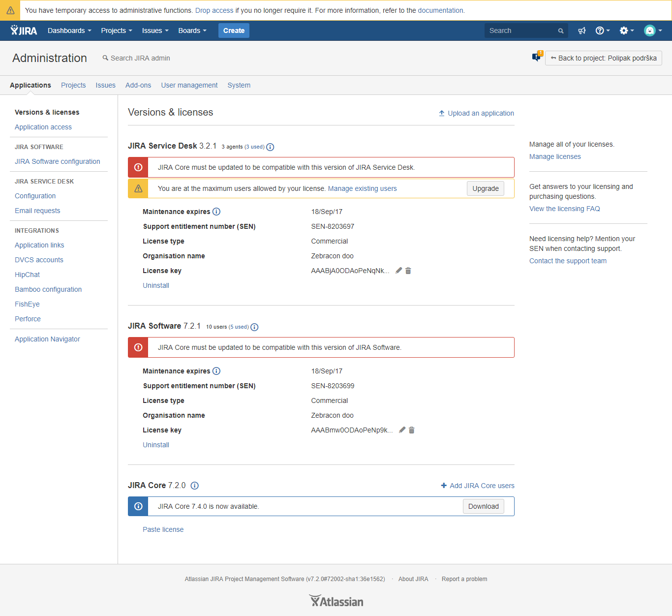Edit the JIRA Service Desk license key

(398, 270)
